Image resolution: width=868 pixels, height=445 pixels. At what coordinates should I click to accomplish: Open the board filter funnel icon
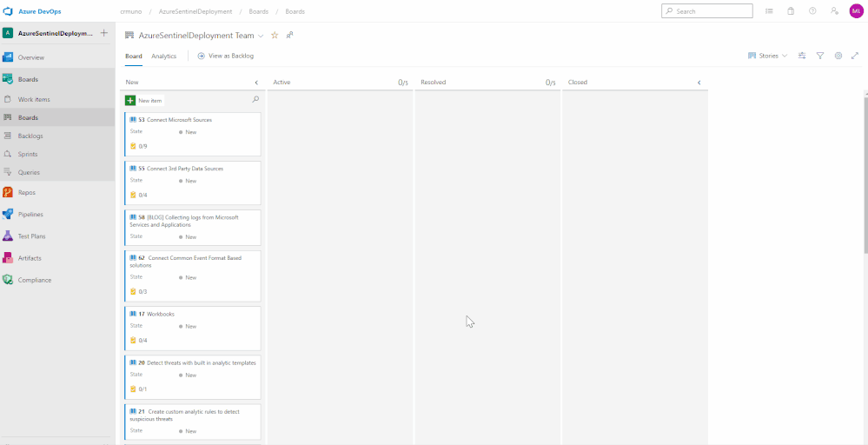(x=820, y=56)
